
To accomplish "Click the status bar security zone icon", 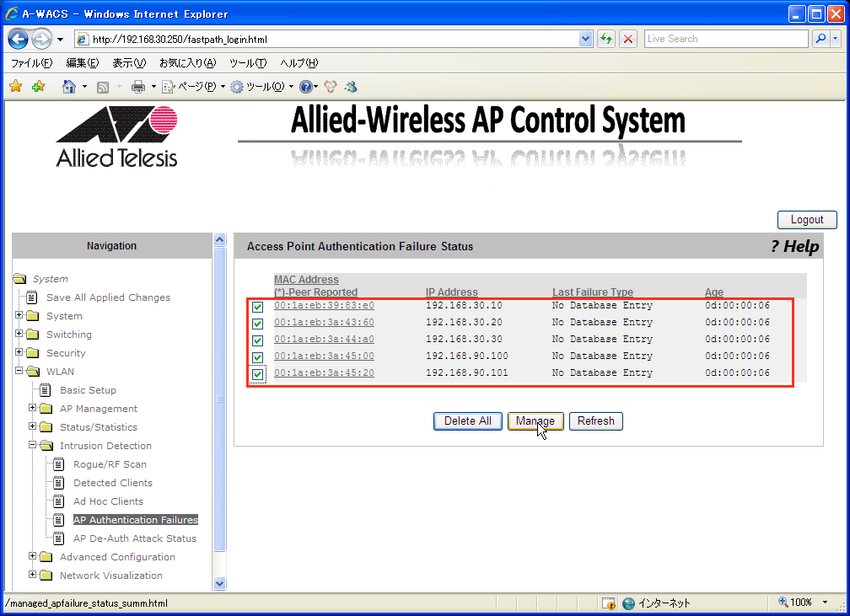I will (609, 603).
